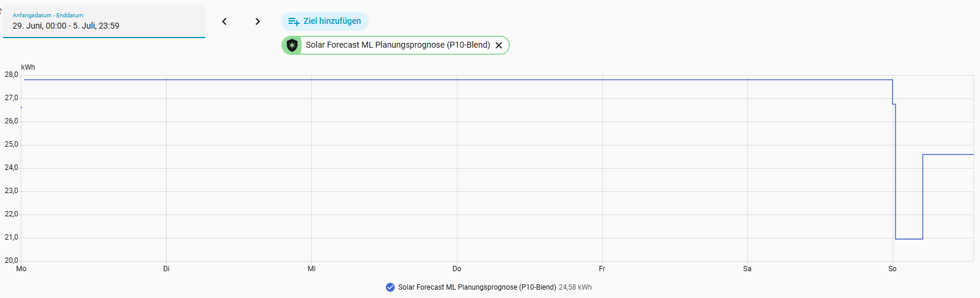This screenshot has height=298, width=980.
Task: Click the low 21,0 segment of the chart line
Action: coord(909,239)
